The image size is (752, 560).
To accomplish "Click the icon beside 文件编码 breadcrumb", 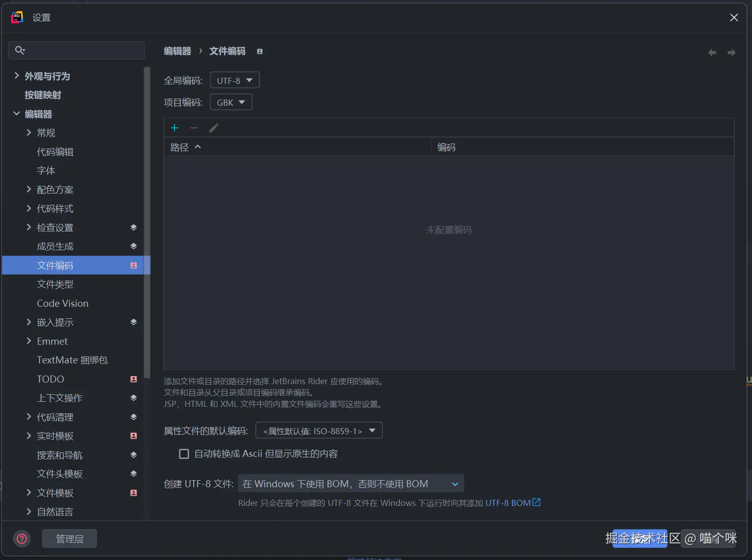I will click(260, 52).
